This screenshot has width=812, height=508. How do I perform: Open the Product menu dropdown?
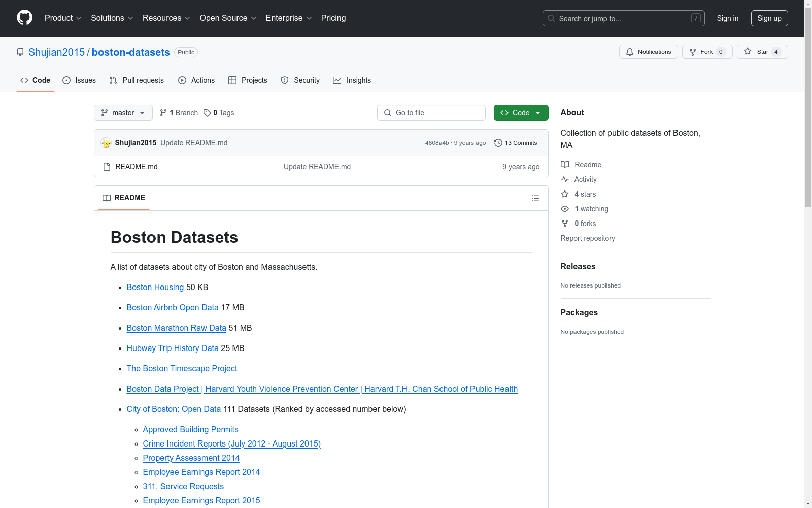(63, 18)
